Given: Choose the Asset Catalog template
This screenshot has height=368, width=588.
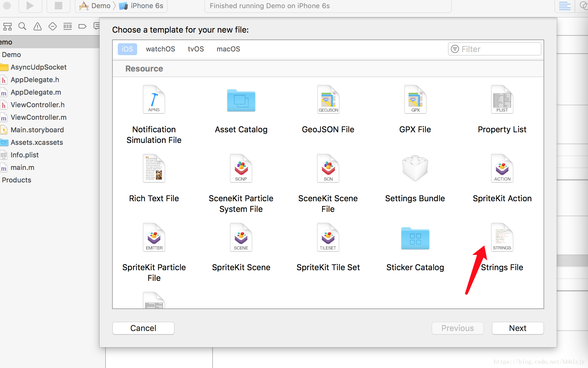Looking at the screenshot, I should pyautogui.click(x=241, y=110).
